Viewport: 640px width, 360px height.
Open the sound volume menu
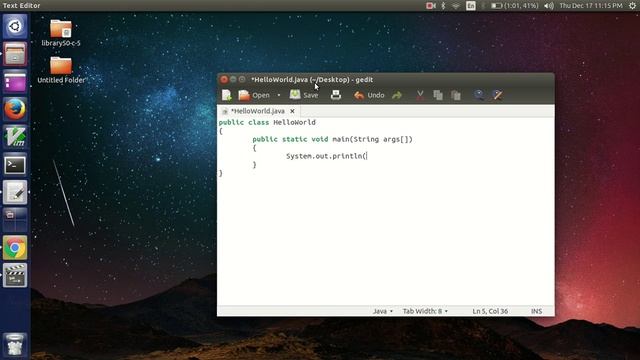coord(549,5)
